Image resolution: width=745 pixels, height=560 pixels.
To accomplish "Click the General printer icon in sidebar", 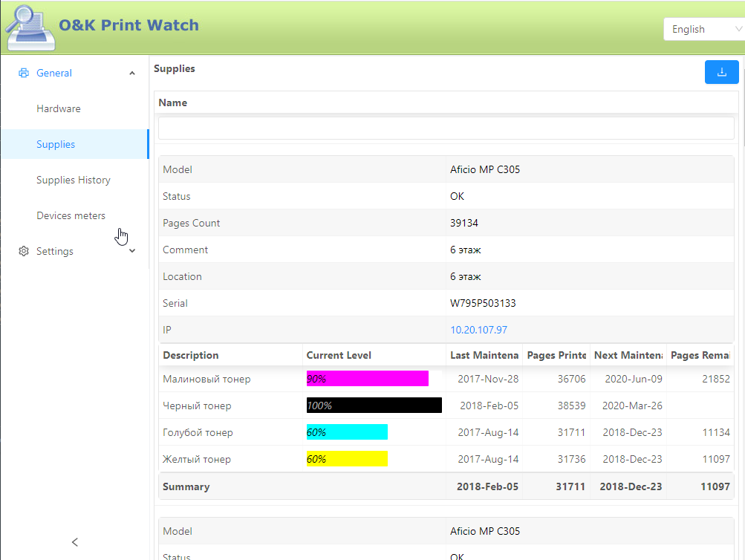I will coord(23,73).
